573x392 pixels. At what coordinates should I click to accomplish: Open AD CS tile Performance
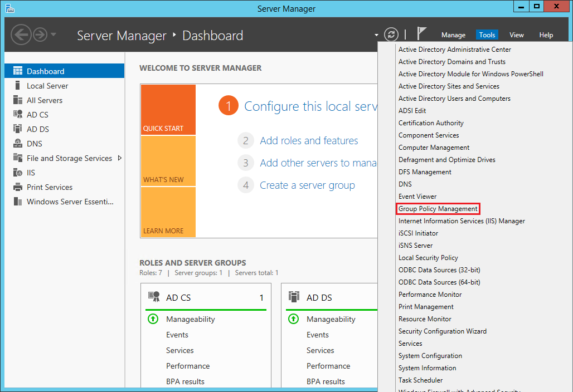188,366
